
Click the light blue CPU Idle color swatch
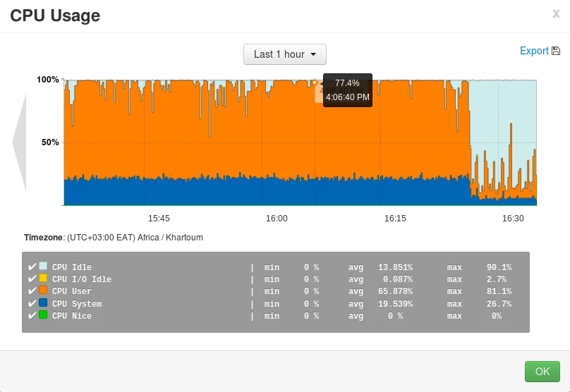[43, 266]
